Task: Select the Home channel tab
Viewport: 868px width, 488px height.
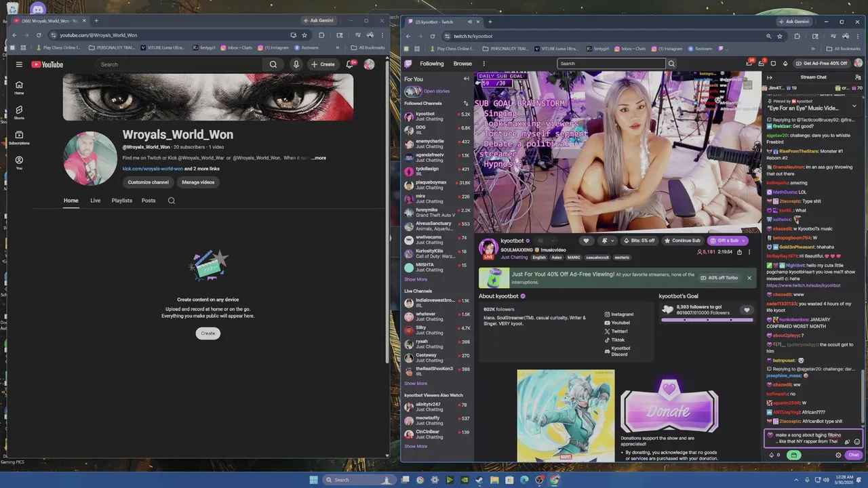Action: (71, 201)
